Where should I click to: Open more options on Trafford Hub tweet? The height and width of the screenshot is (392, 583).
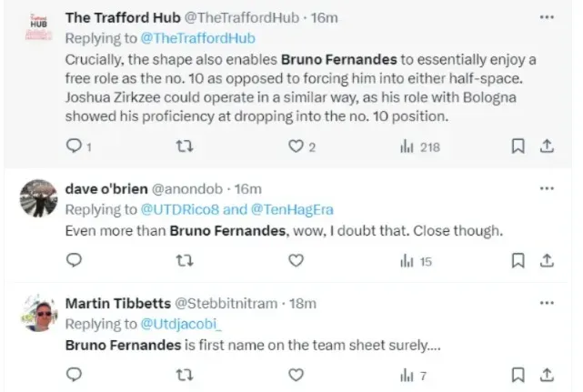tap(546, 17)
